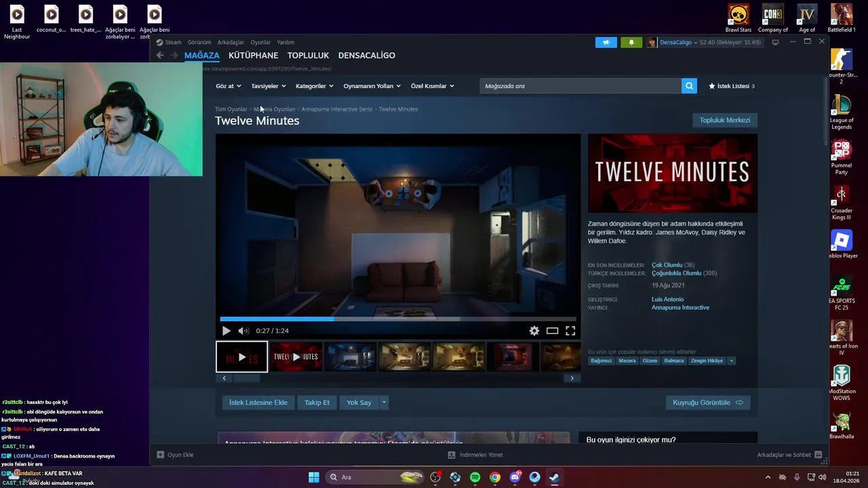
Task: Open Google Chrome from the taskbar
Action: pyautogui.click(x=495, y=477)
